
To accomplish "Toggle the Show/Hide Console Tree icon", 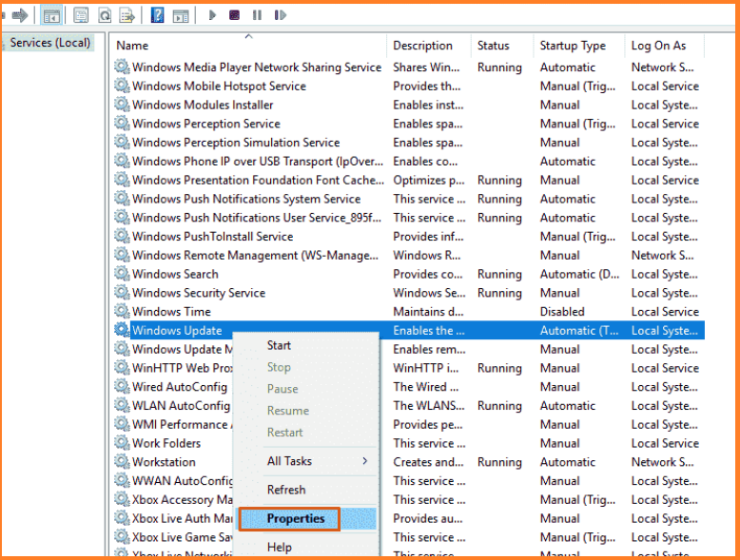I will 51,15.
